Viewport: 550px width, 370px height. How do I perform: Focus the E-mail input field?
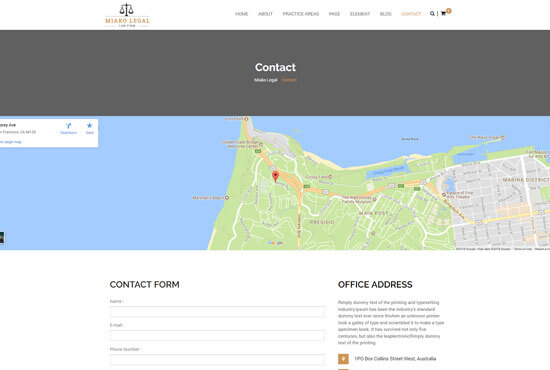click(x=217, y=336)
